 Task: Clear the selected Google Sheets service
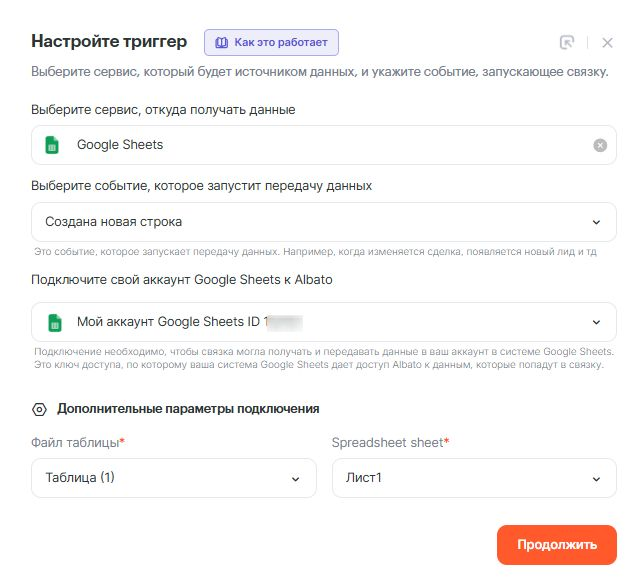tap(600, 145)
